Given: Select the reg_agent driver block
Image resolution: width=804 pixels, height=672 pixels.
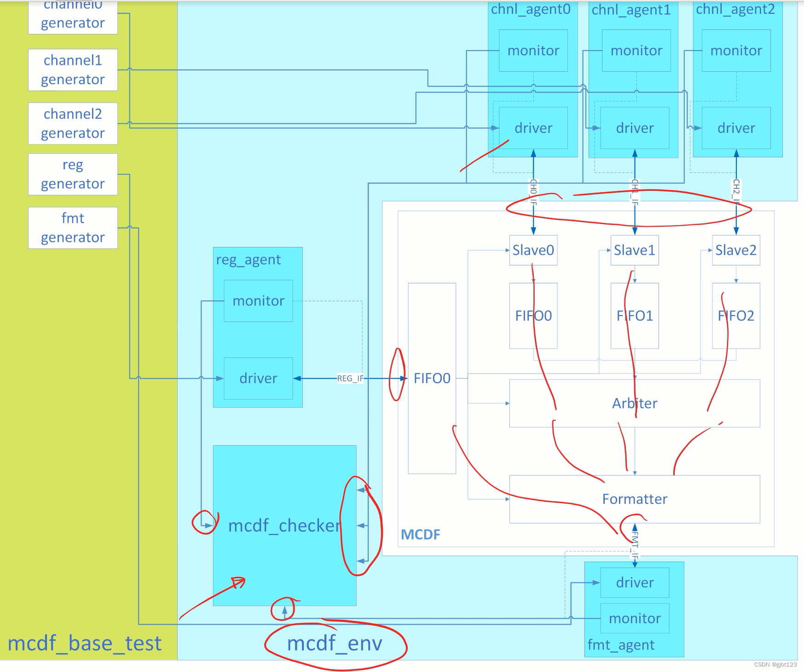Looking at the screenshot, I should pos(258,379).
